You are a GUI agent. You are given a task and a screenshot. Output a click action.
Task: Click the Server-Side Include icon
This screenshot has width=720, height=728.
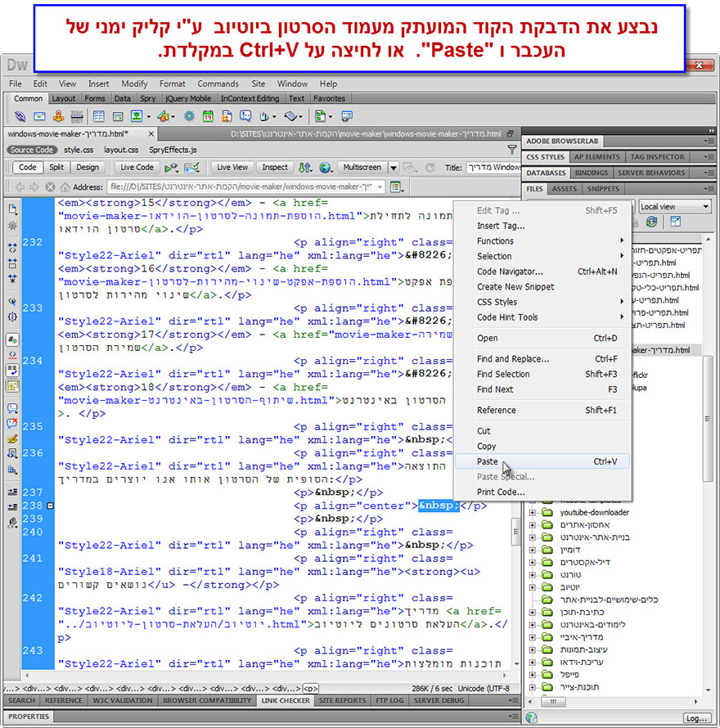click(x=227, y=116)
